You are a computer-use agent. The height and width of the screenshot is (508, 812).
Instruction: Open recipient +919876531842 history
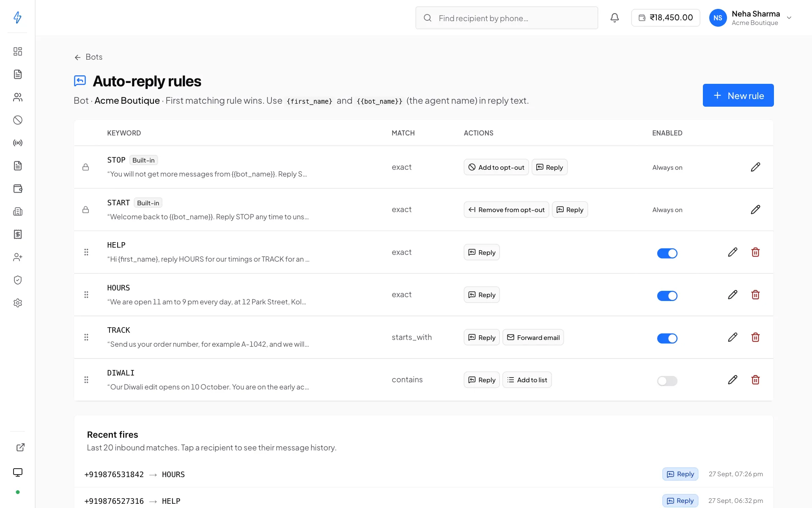point(114,475)
